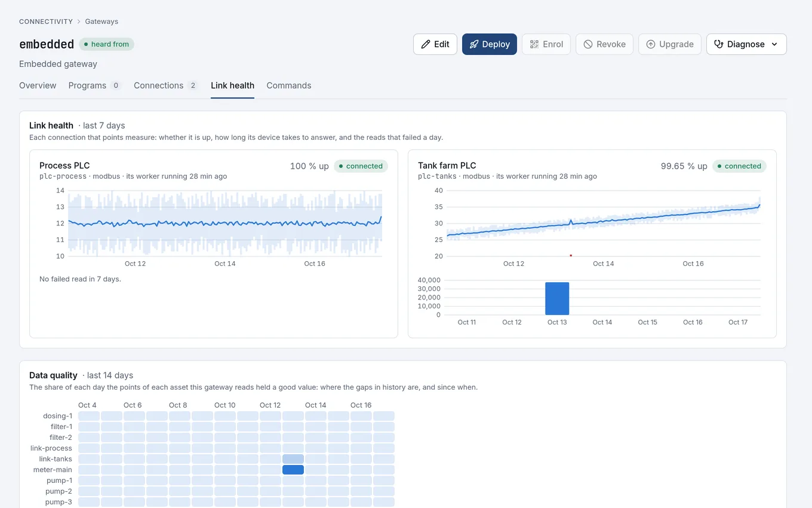
Task: Go to the CONNECTIVITY breadcrumb
Action: pyautogui.click(x=46, y=22)
